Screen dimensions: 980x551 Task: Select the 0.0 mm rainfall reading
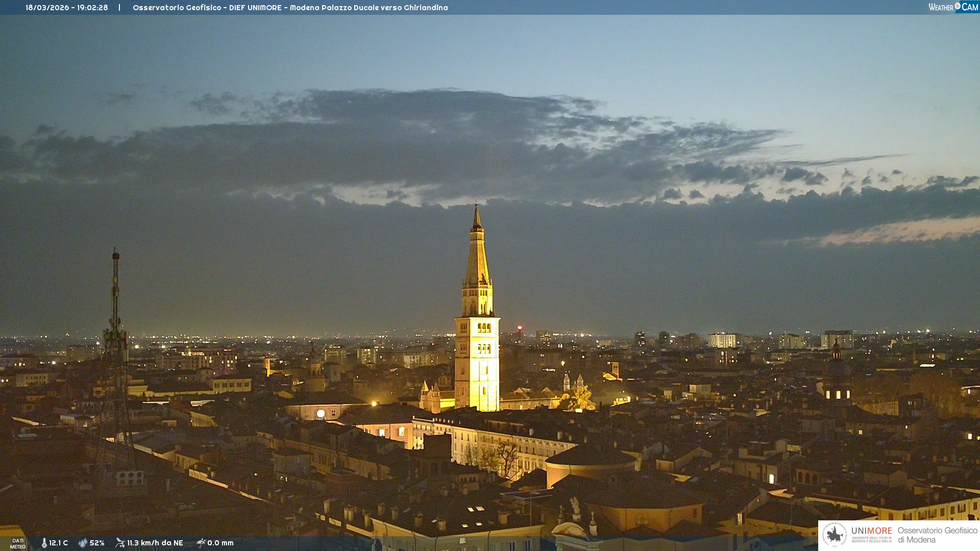(x=220, y=543)
